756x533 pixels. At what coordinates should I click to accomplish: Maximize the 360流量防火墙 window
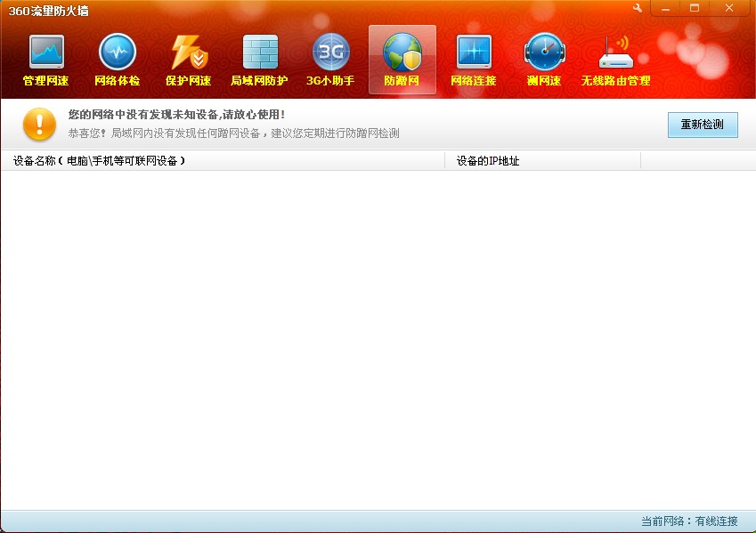pyautogui.click(x=695, y=8)
